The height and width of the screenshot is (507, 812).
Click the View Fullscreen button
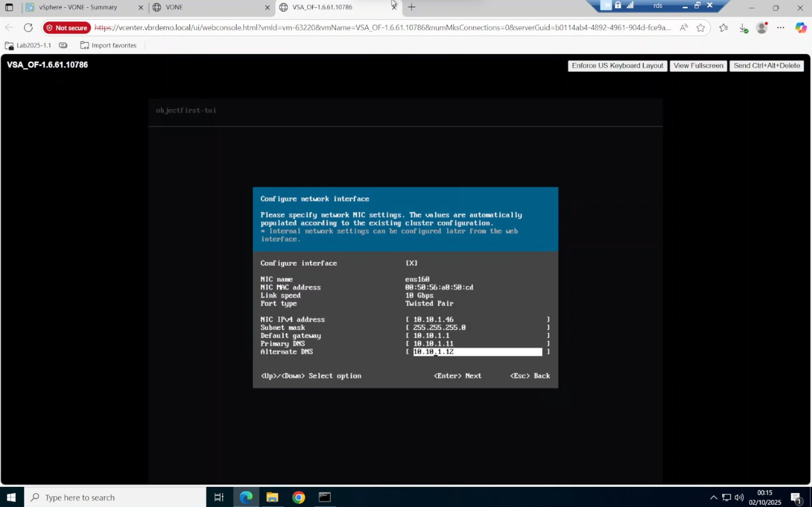698,66
